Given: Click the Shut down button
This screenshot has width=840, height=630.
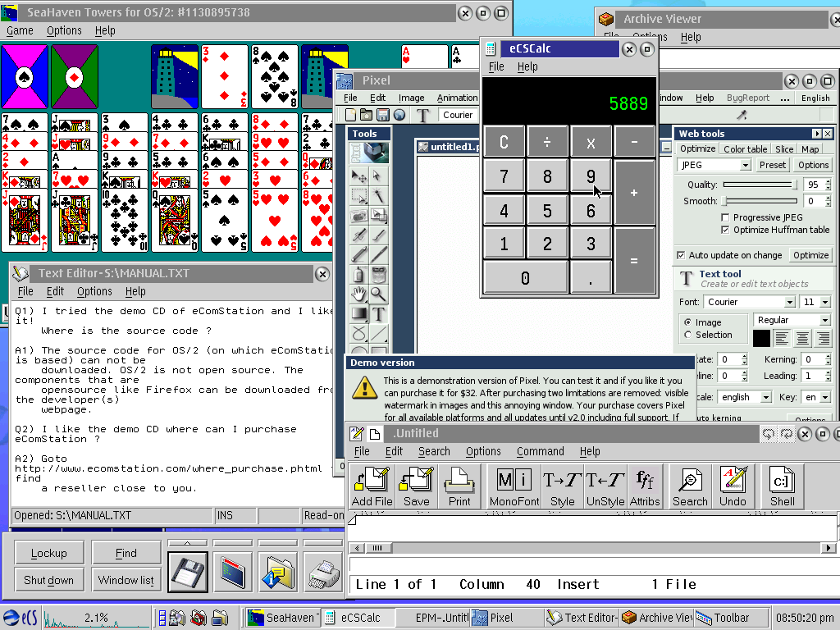Looking at the screenshot, I should pos(48,580).
